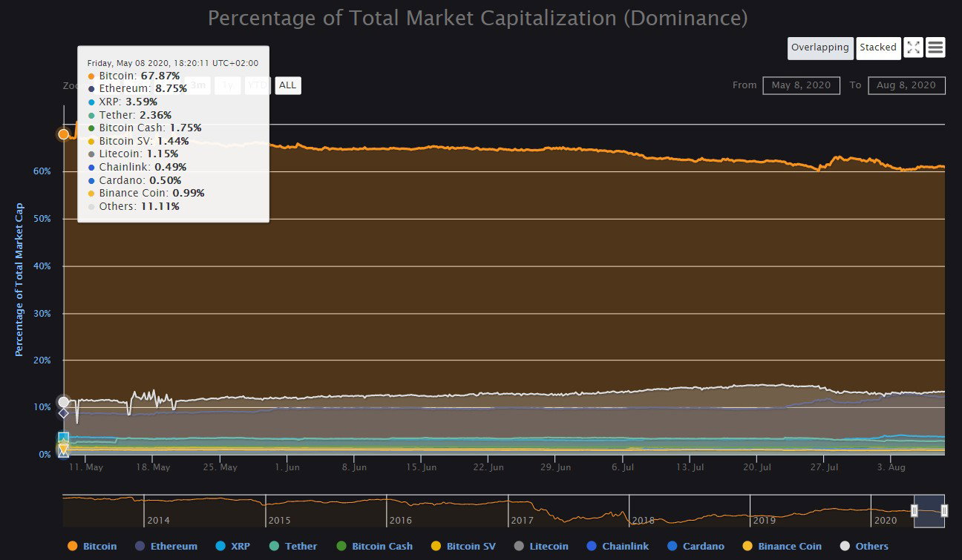This screenshot has height=560, width=962.
Task: Toggle Chainlink series in legend
Action: pyautogui.click(x=618, y=546)
